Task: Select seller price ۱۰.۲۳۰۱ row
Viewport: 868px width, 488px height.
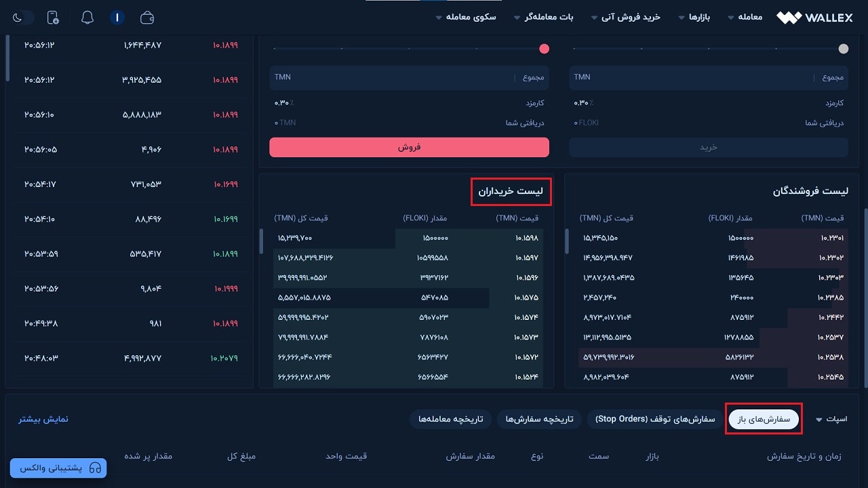Action: [712, 239]
